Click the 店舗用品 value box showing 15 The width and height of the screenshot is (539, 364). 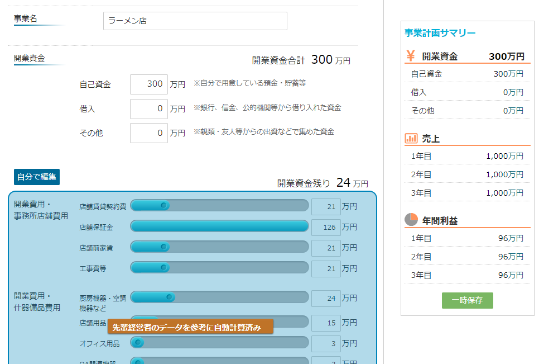tap(326, 323)
